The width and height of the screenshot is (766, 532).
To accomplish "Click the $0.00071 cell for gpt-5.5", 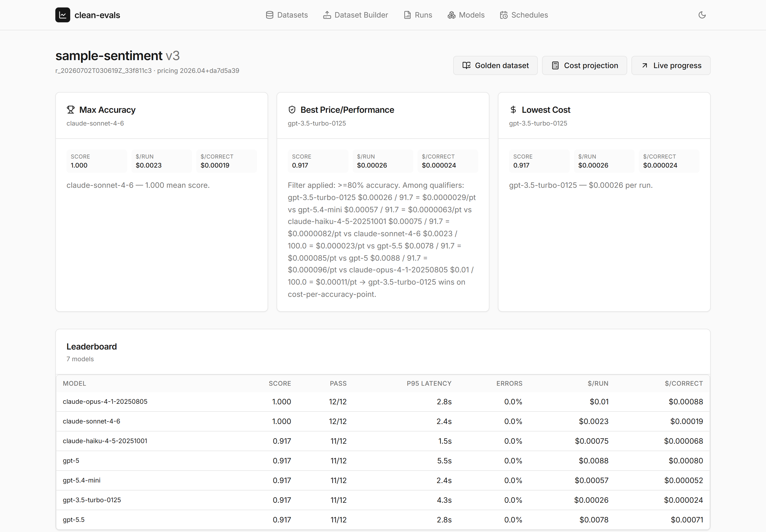I will (687, 520).
